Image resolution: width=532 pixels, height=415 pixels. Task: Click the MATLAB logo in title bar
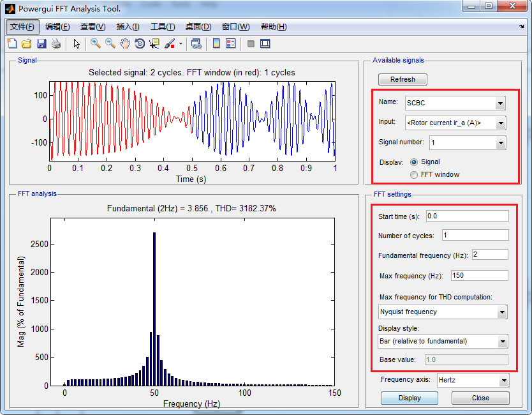(x=10, y=9)
